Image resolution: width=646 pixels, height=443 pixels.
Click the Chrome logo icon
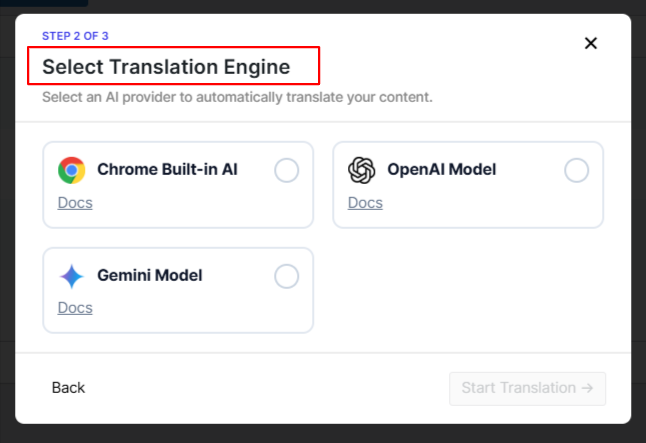pyautogui.click(x=71, y=170)
